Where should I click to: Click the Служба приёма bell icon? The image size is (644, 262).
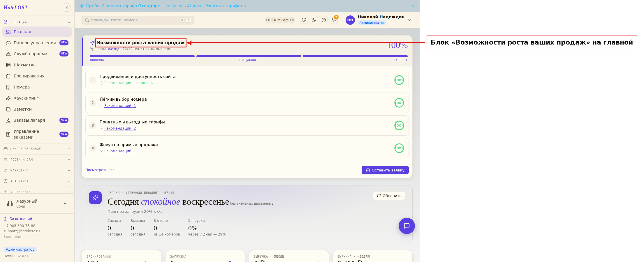coord(8,54)
